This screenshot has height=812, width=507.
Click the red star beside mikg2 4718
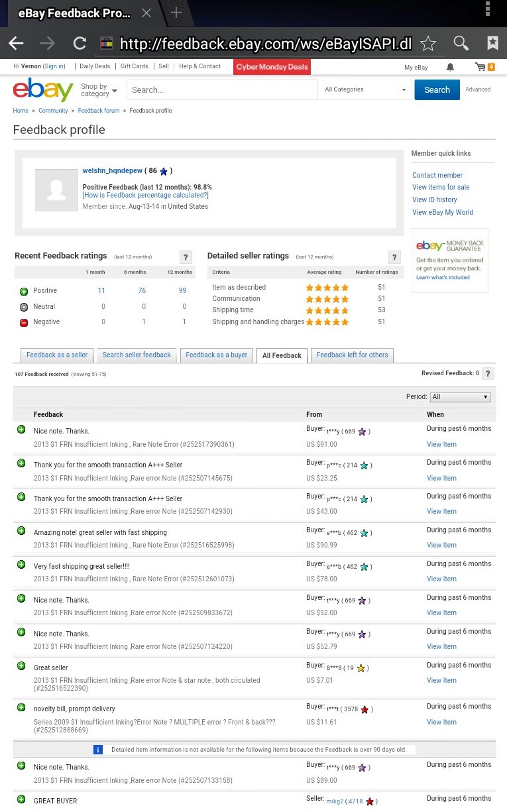(370, 801)
